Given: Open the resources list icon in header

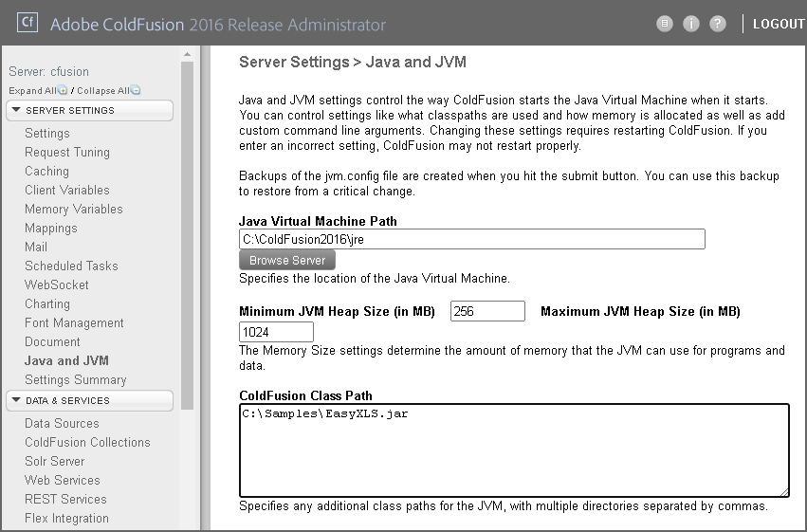Looking at the screenshot, I should 665,24.
